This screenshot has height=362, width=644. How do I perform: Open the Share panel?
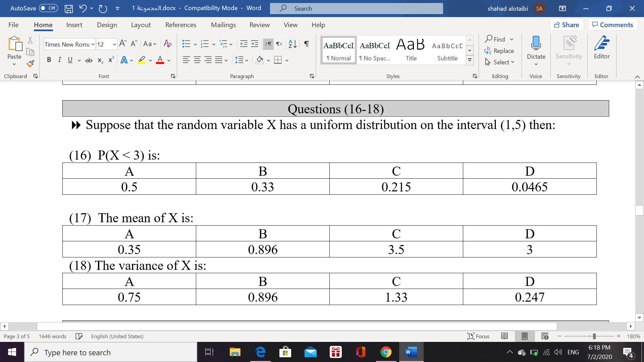click(567, 24)
